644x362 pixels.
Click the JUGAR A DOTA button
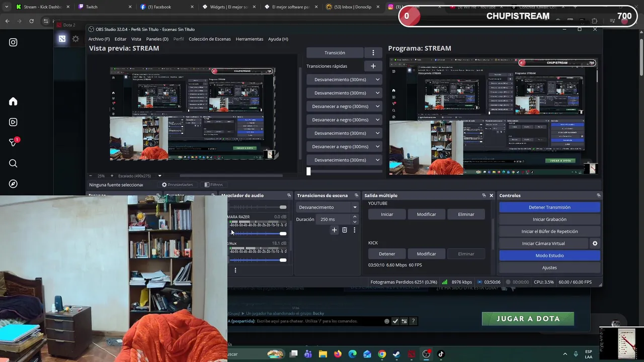click(528, 319)
